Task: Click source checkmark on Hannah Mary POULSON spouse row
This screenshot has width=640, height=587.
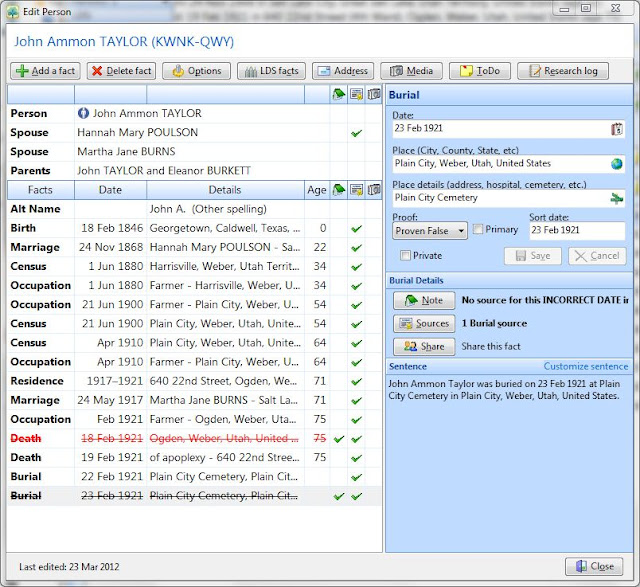Action: tap(356, 133)
